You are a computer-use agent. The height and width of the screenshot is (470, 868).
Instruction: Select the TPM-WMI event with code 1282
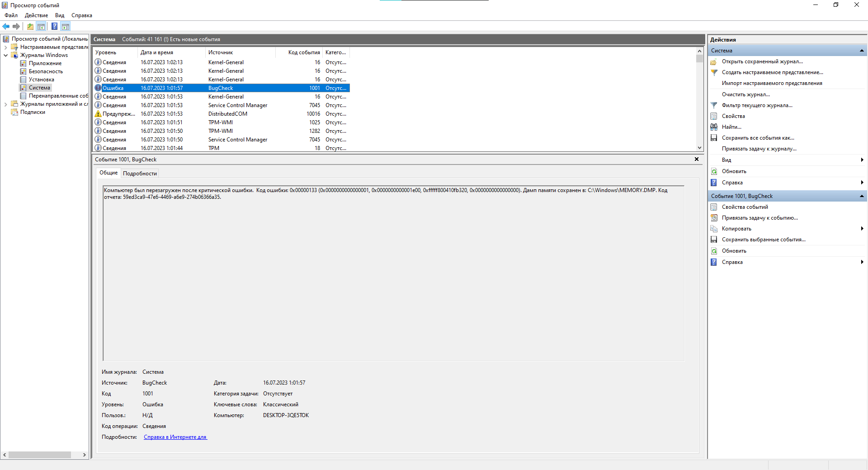click(x=222, y=131)
